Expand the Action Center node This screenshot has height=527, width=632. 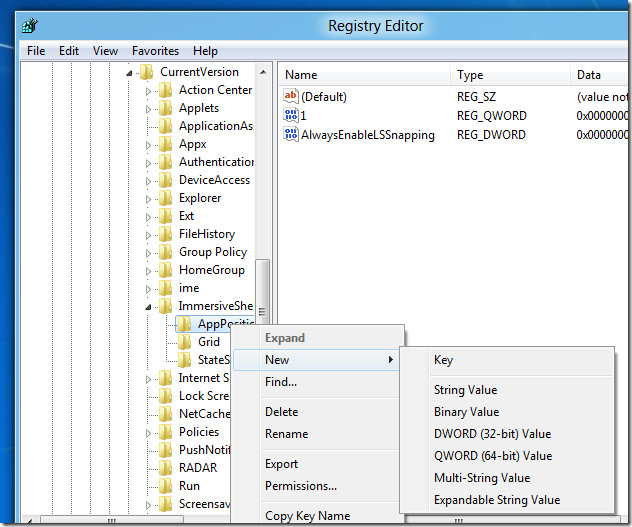coord(148,91)
